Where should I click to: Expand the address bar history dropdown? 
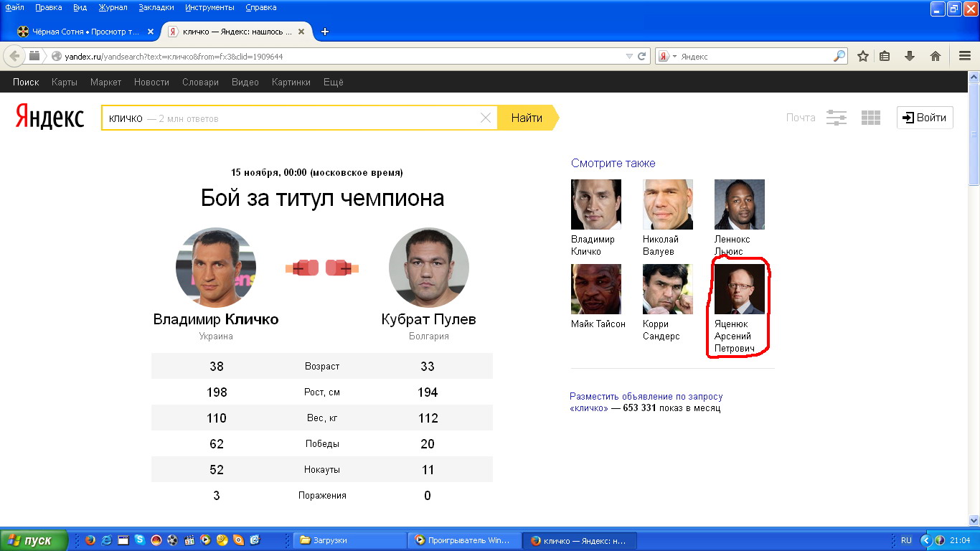tap(629, 56)
